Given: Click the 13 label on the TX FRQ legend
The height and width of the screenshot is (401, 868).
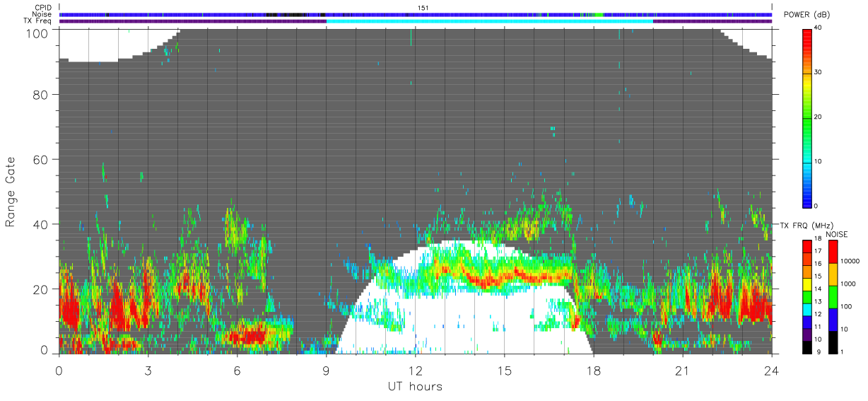Looking at the screenshot, I should click(818, 301).
